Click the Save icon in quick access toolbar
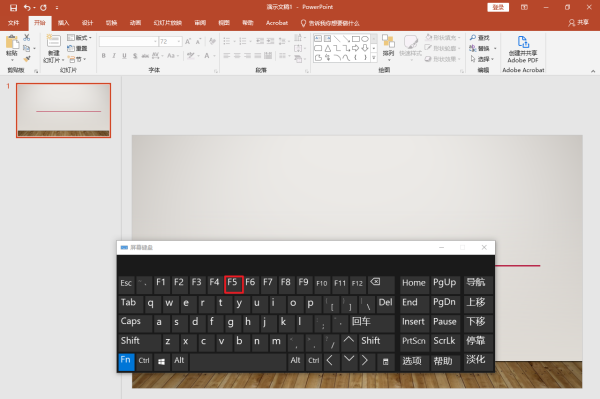The width and height of the screenshot is (600, 399). tap(13, 7)
